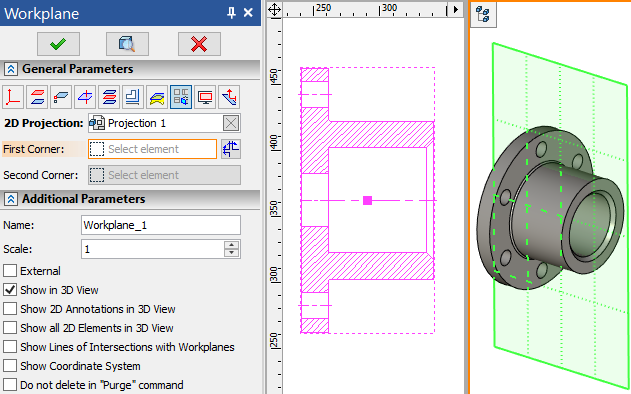Select the red coordinate axes workplane mode
This screenshot has height=394, width=631.
(13, 97)
